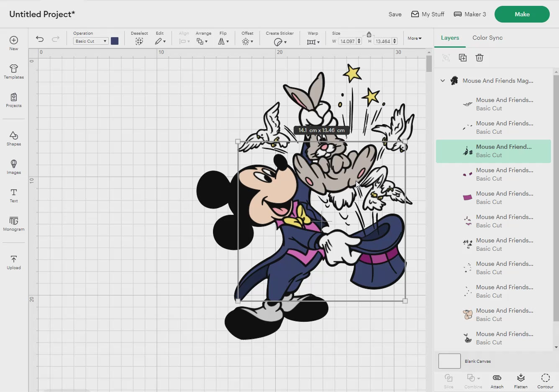This screenshot has height=392, width=559.
Task: Toggle the size lock icon
Action: click(x=369, y=34)
